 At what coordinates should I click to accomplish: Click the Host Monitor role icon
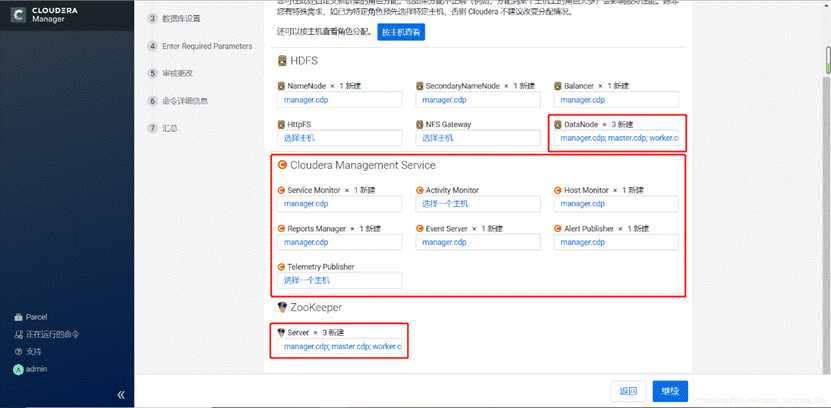pyautogui.click(x=558, y=190)
